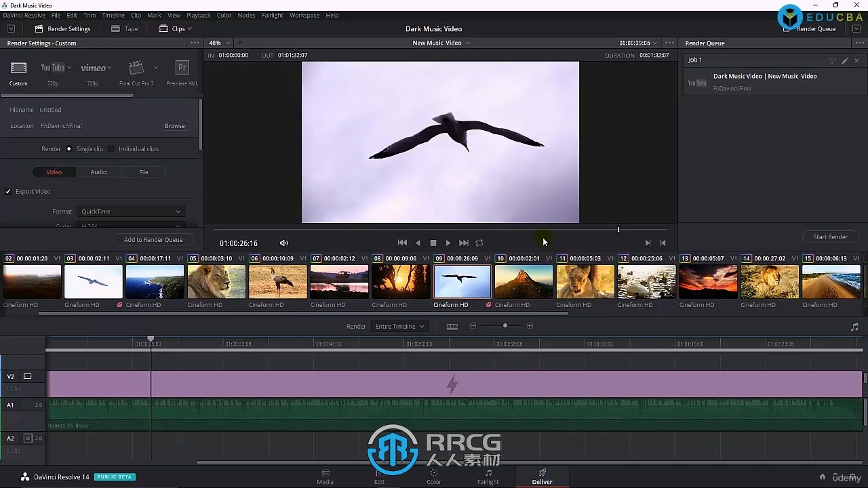Viewport: 868px width, 488px height.
Task: Open the Deliver page
Action: click(x=542, y=476)
